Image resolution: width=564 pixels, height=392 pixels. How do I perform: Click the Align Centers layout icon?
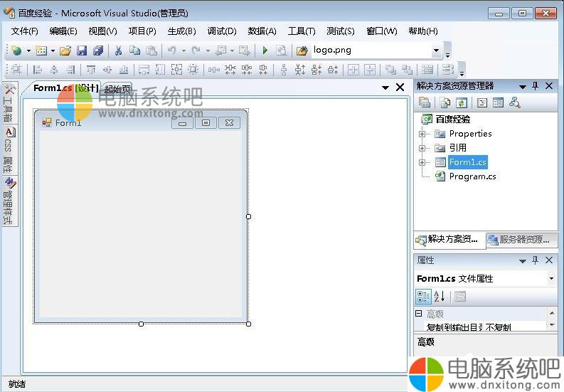pos(54,70)
